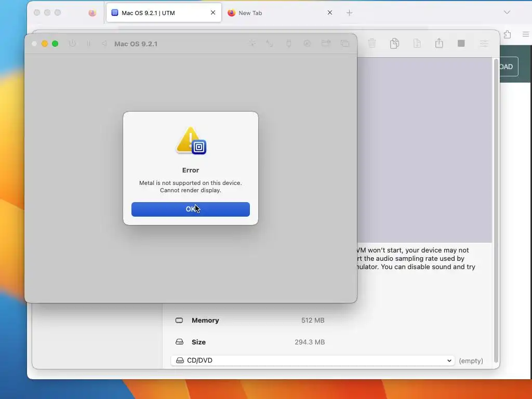Click the pause icon in the VM window toolbar
532x399 pixels.
coord(88,44)
